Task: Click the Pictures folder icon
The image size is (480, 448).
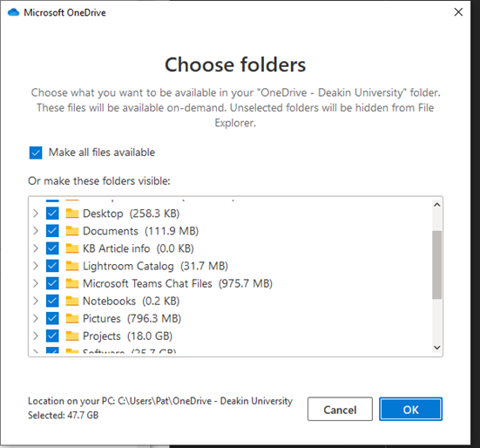Action: coord(72,318)
